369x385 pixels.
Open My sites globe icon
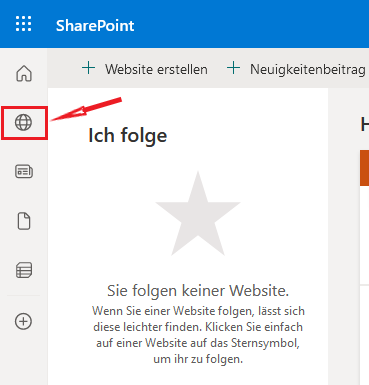(23, 122)
